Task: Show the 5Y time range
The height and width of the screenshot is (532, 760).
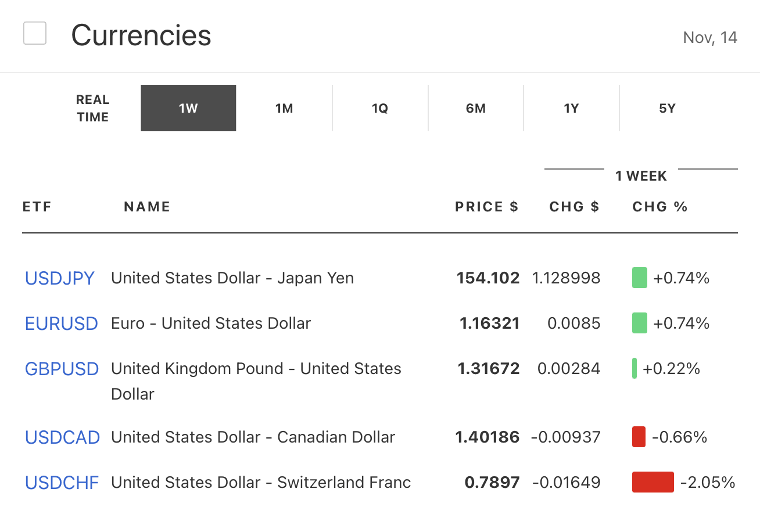Action: click(x=667, y=109)
